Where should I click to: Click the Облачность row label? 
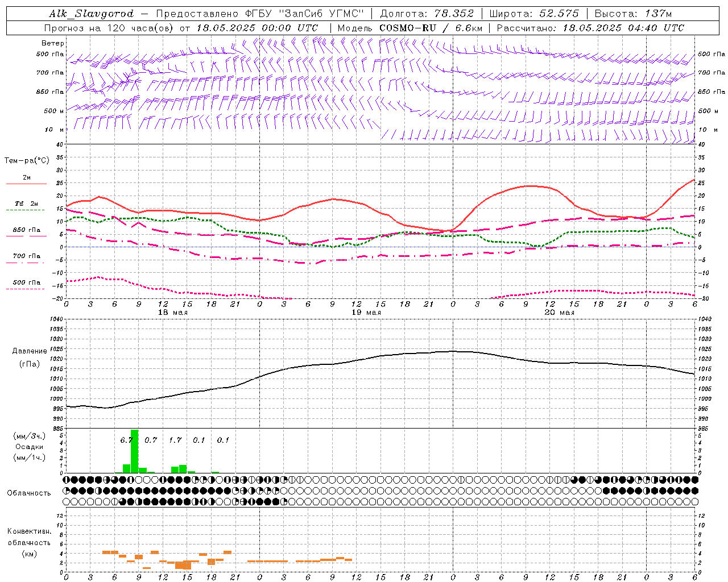click(29, 493)
